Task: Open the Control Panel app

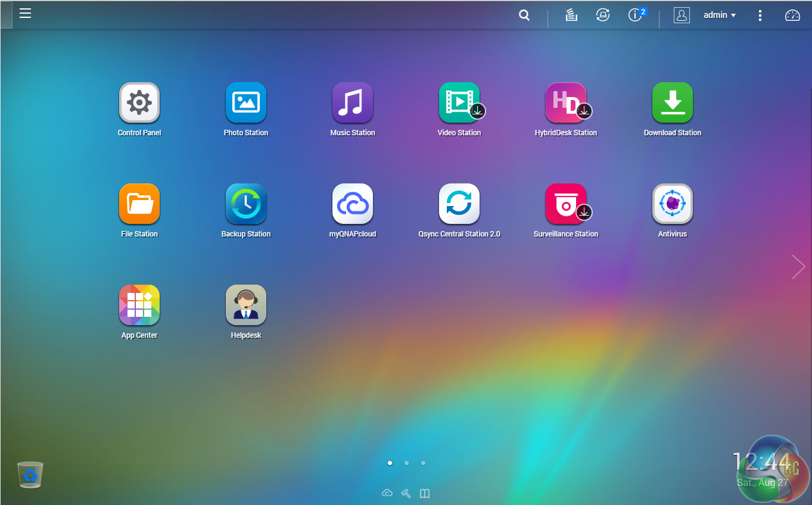Action: (x=139, y=103)
